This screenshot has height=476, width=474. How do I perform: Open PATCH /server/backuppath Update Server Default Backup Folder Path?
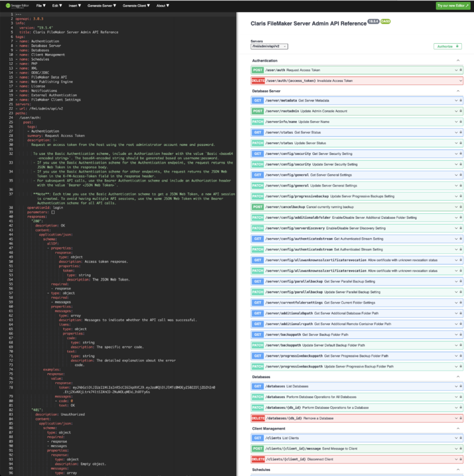coord(357,345)
